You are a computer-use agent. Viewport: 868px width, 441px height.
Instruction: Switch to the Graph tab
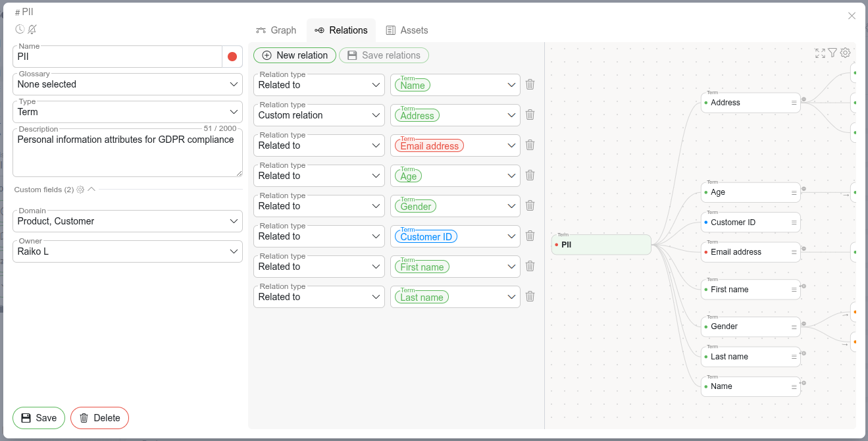pos(276,30)
